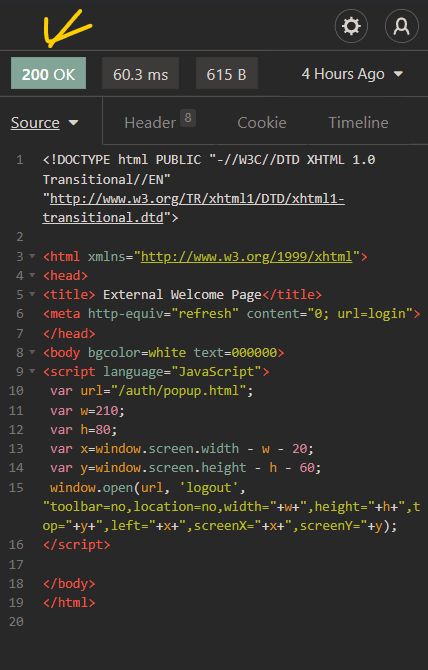
Task: Click the window.screen.height line 14
Action: (x=186, y=468)
